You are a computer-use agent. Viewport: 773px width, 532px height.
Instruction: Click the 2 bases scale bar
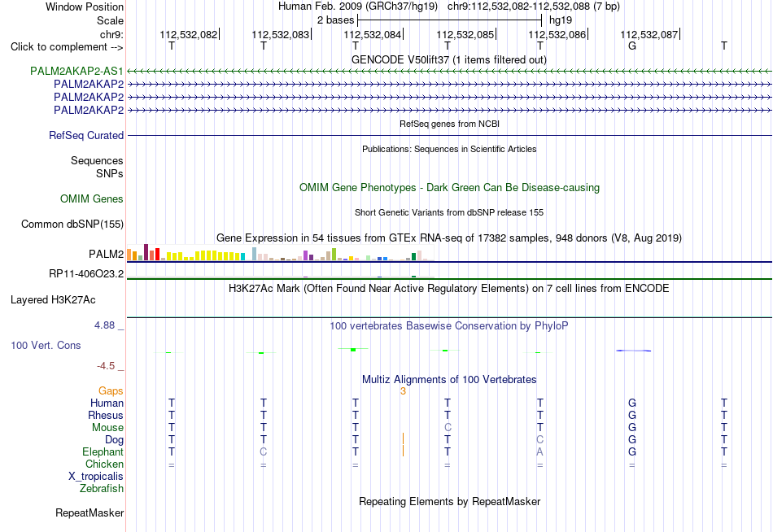tap(450, 20)
